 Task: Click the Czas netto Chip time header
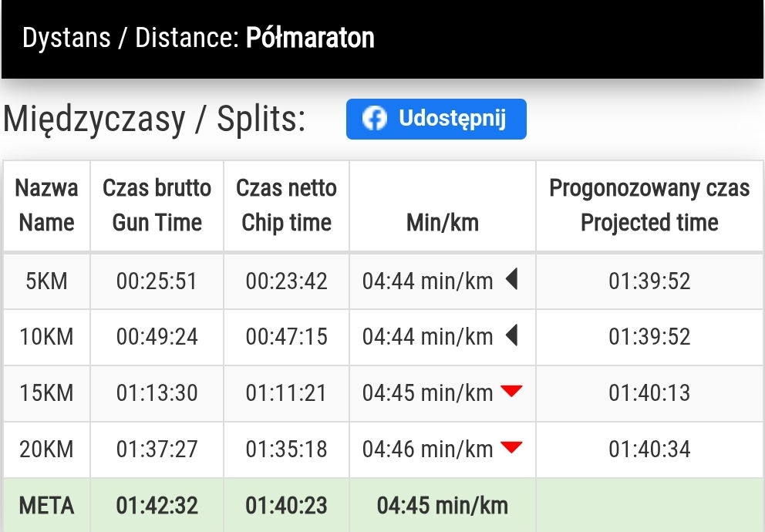[286, 205]
